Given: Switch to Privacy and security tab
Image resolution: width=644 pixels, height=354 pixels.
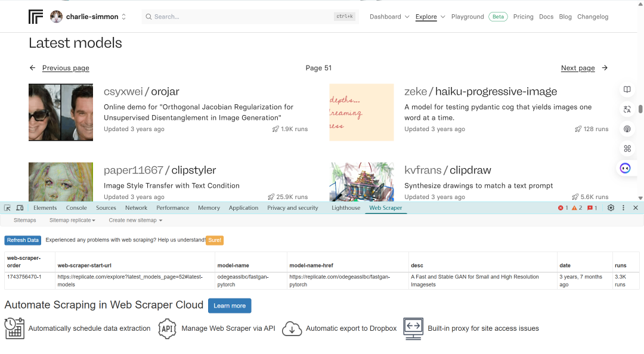Looking at the screenshot, I should pos(293,208).
